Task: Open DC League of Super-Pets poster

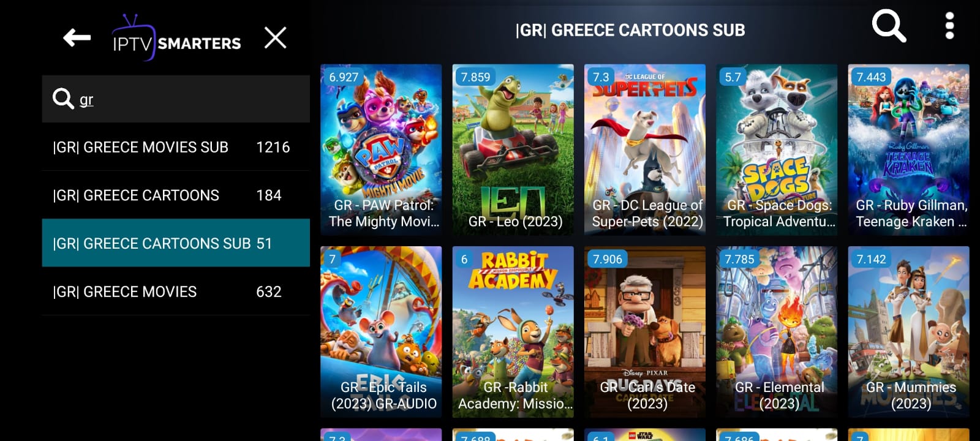Action: pyautogui.click(x=645, y=149)
